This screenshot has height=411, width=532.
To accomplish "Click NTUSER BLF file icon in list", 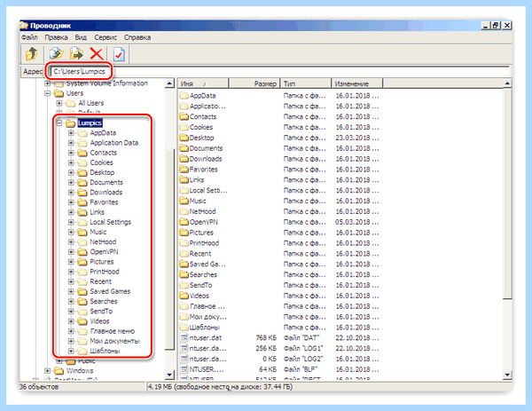I will coord(184,369).
